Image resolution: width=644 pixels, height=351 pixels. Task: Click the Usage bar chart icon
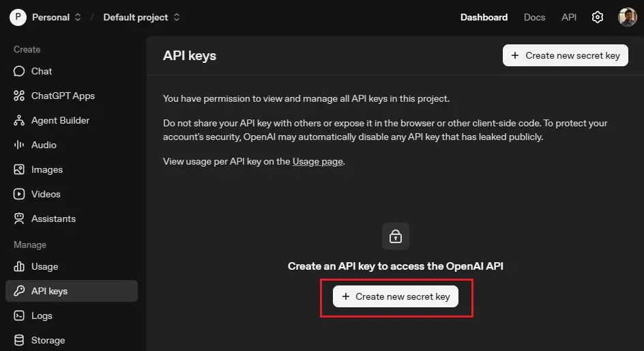coord(19,266)
